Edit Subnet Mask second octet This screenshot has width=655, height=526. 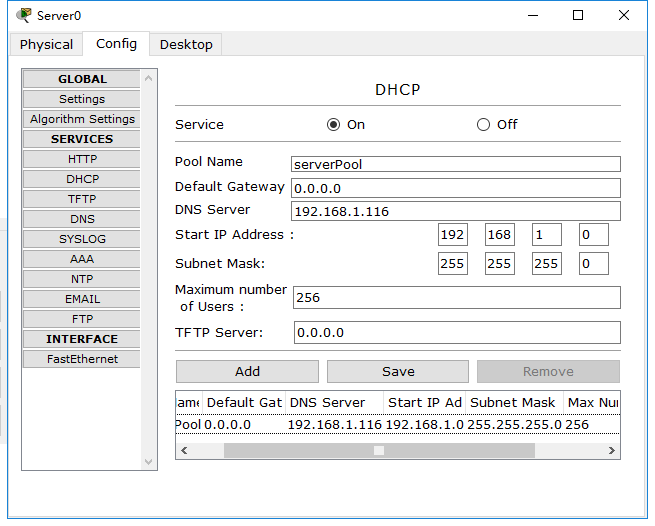click(x=500, y=264)
